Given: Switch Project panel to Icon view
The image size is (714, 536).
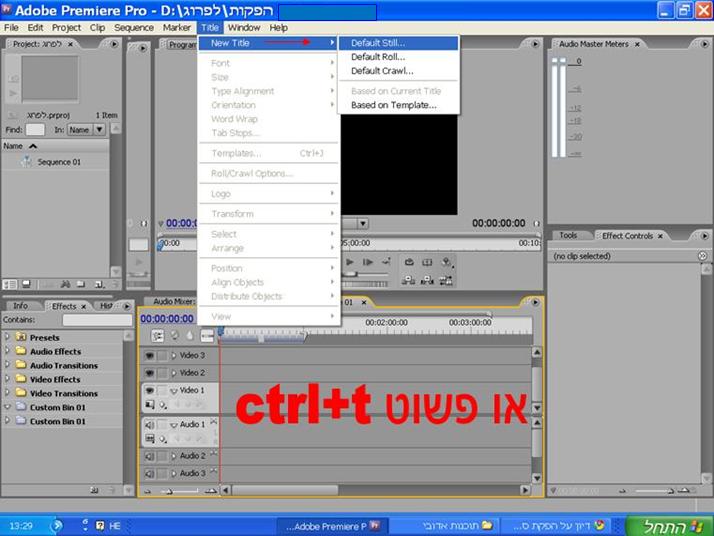Looking at the screenshot, I should pos(26,284).
